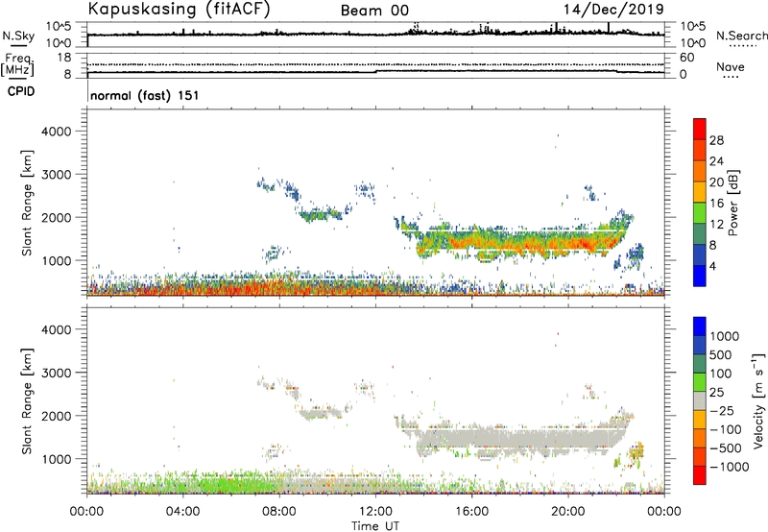Select the 100 label on Velocity colorbar
This screenshot has width=768, height=532.
721,374
